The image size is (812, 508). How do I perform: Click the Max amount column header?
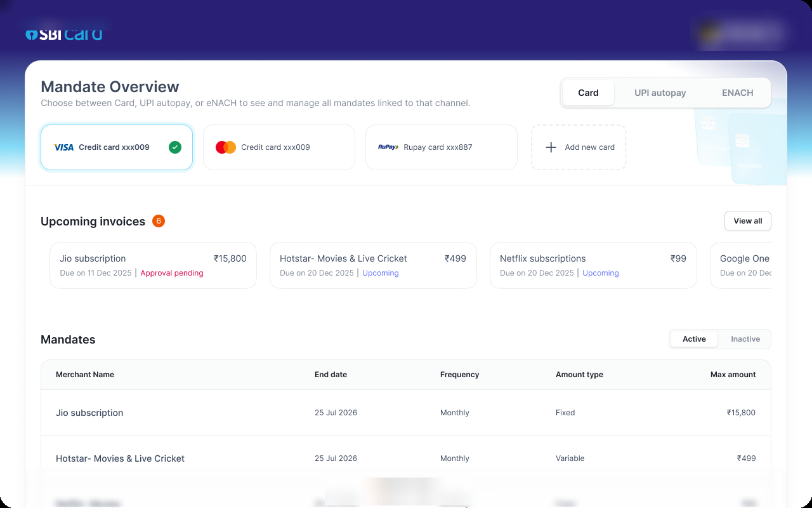pos(733,375)
